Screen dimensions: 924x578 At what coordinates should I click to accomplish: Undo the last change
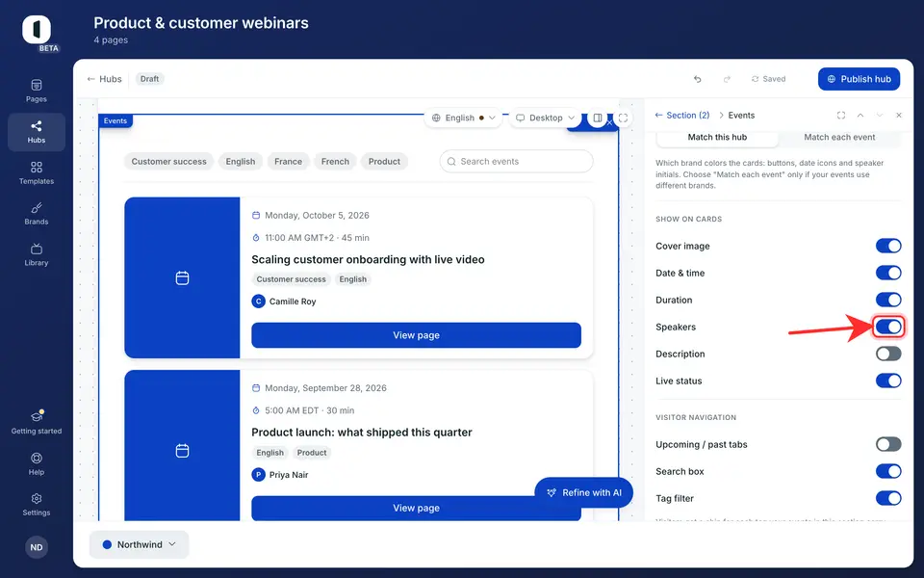tap(697, 79)
